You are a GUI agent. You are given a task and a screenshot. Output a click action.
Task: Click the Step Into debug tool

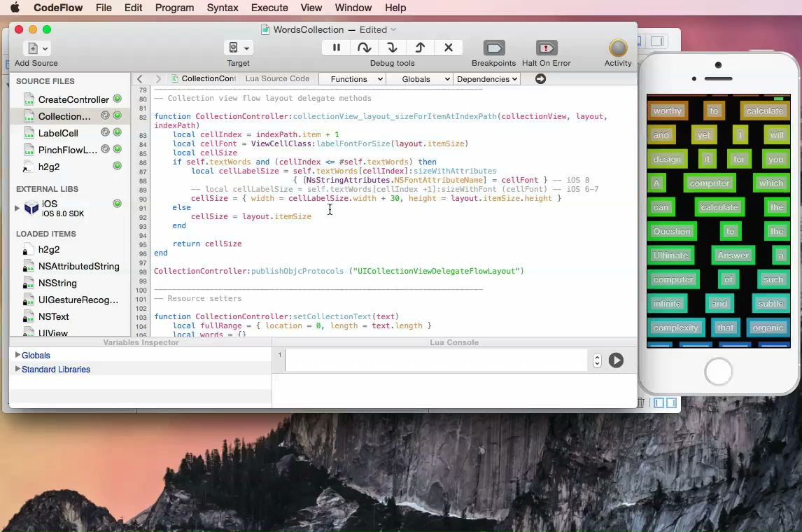(x=393, y=48)
